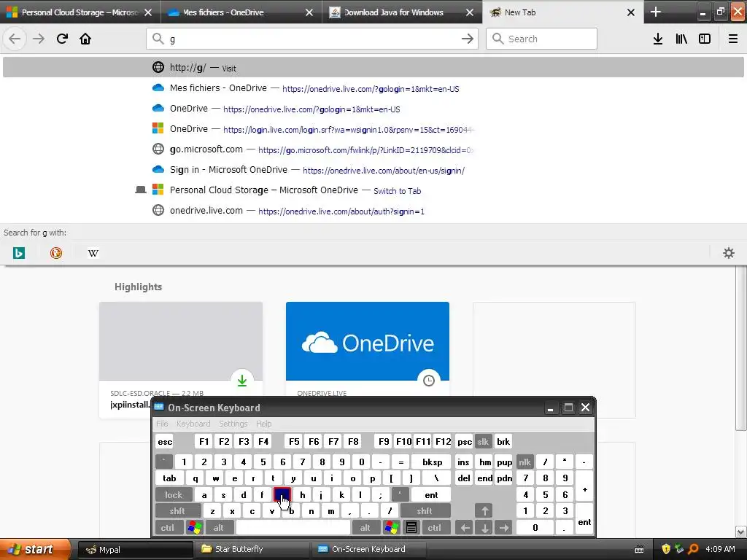Click the back navigation arrow

[x=15, y=39]
